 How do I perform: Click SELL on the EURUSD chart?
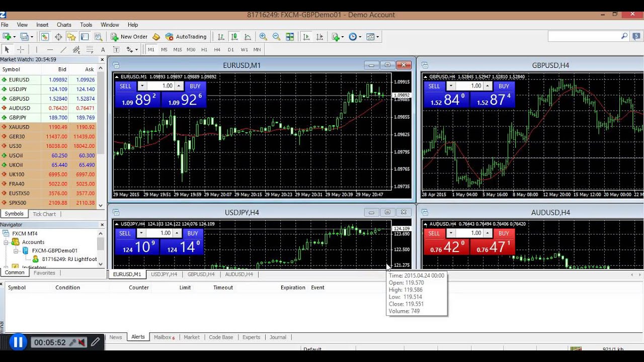[125, 86]
